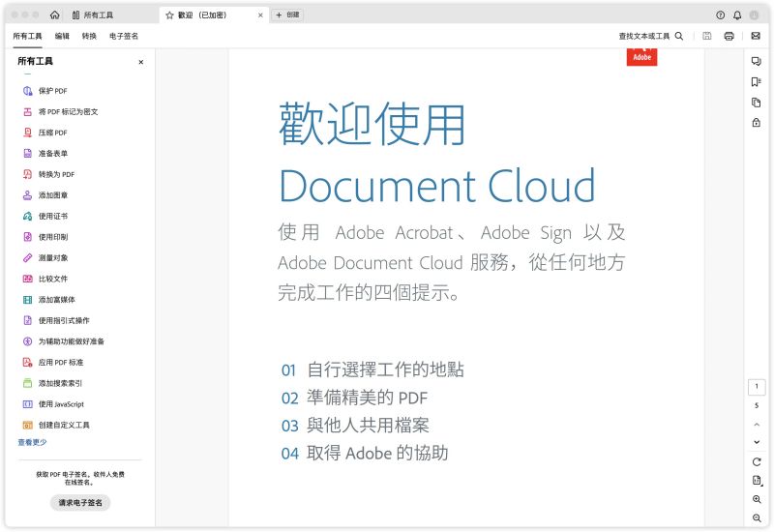Close the 所有工具 side panel

(141, 62)
